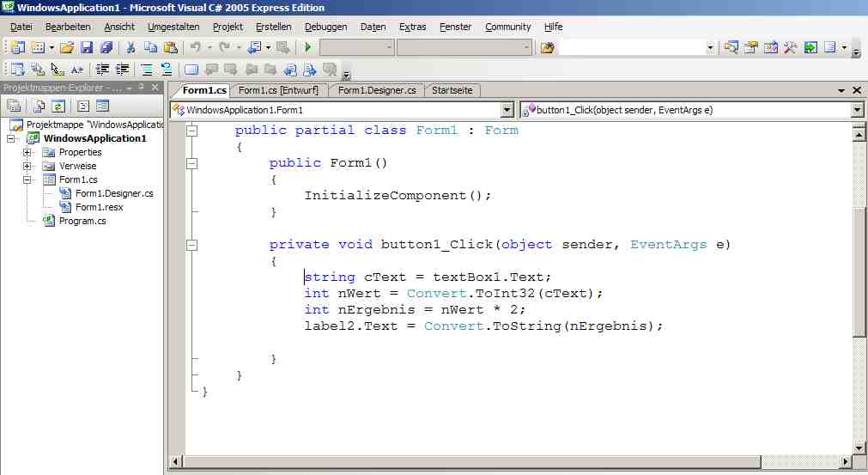
Task: Increase line indent using the toolbar icon
Action: 122,70
